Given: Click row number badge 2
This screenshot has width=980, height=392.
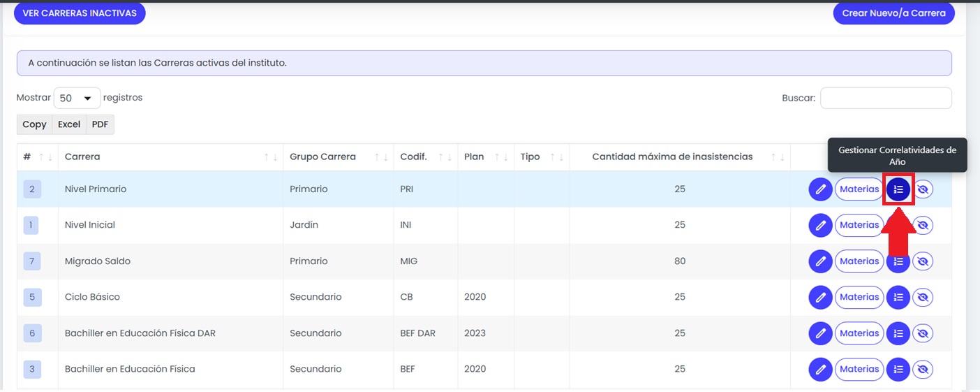Looking at the screenshot, I should point(32,189).
